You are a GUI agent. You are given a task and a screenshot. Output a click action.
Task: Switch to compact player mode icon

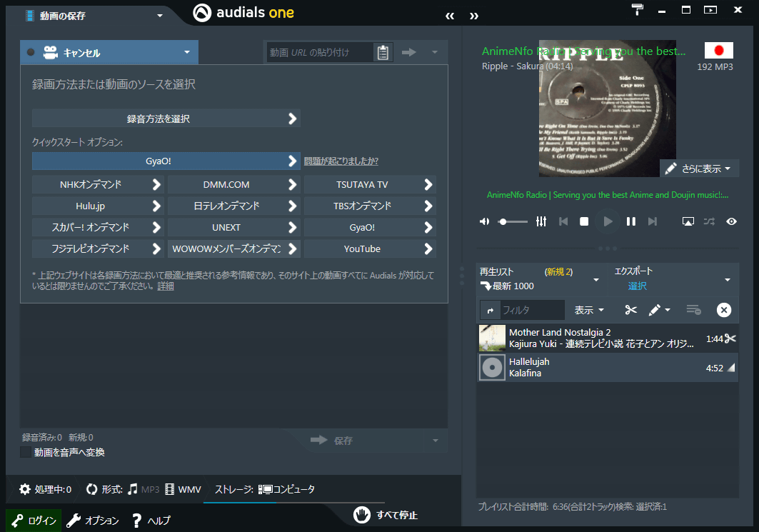point(710,10)
